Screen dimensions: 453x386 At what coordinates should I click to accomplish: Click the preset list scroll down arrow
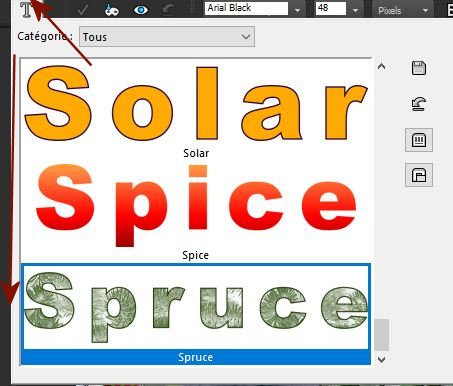coord(381,359)
